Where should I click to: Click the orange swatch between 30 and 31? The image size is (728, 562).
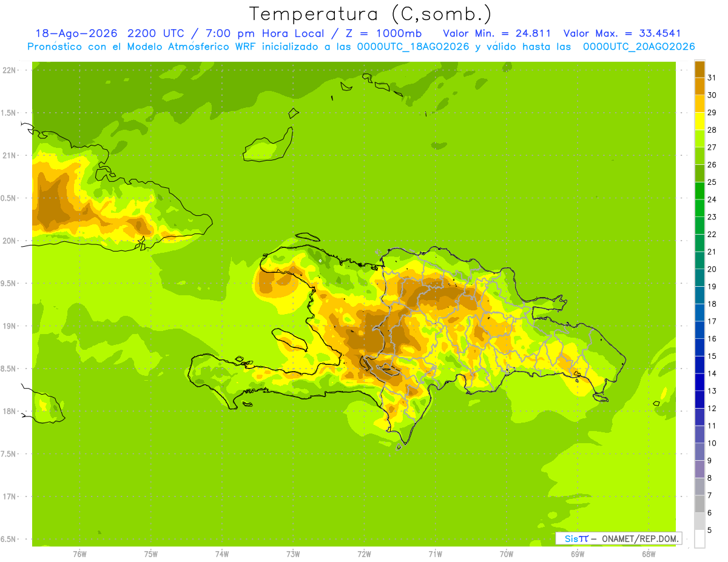[x=699, y=86]
